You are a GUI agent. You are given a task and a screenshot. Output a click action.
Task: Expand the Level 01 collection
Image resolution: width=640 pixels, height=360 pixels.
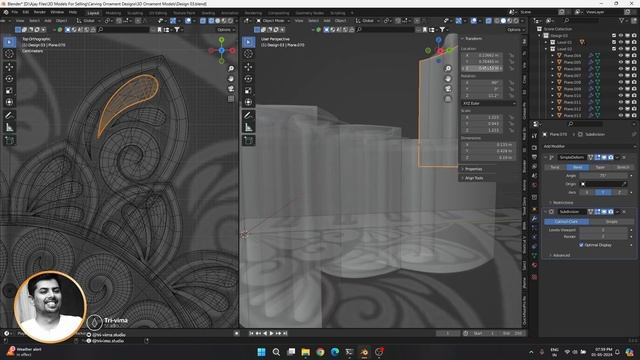pos(546,42)
